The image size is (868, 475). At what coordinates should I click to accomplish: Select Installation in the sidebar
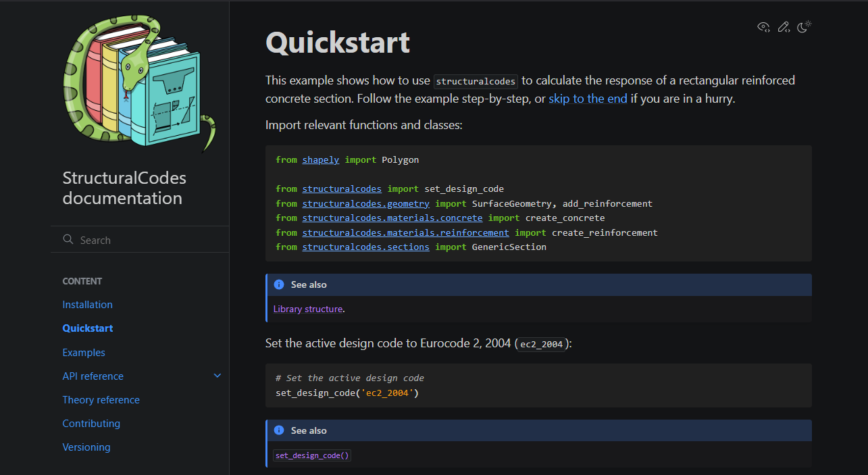[x=87, y=305]
